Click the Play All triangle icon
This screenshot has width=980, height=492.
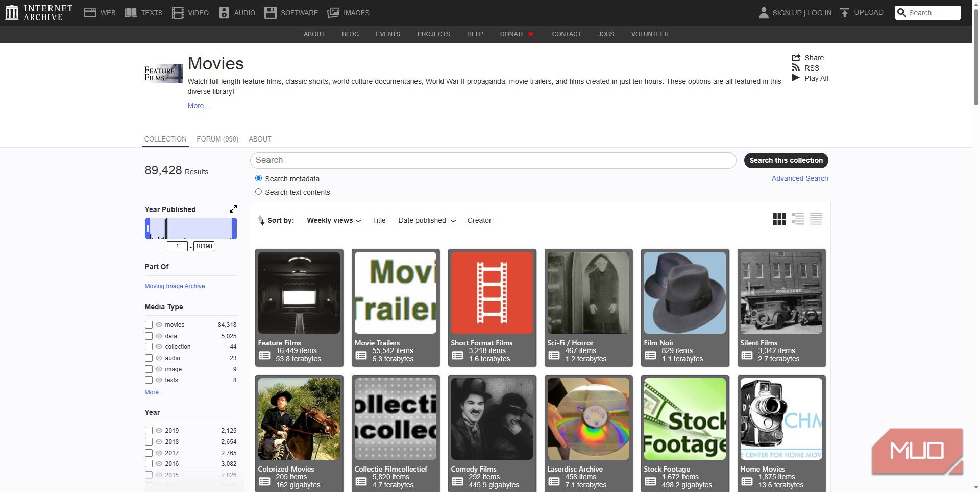coord(796,78)
